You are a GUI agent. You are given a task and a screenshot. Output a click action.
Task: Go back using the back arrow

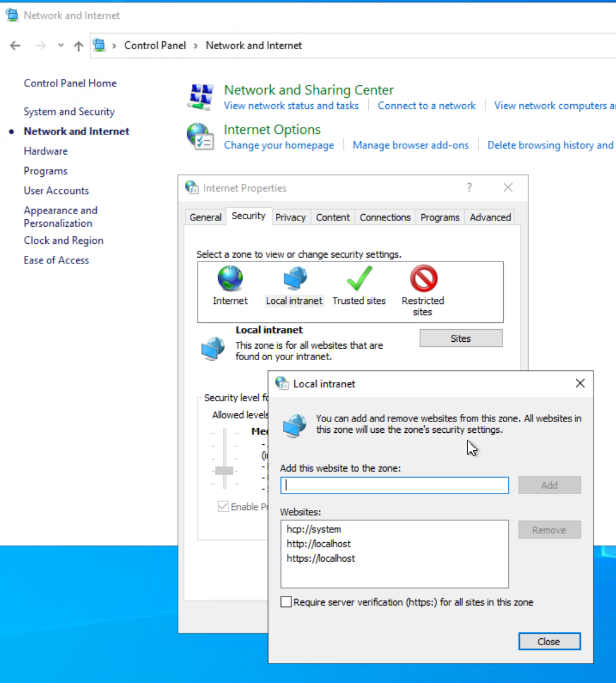click(15, 46)
